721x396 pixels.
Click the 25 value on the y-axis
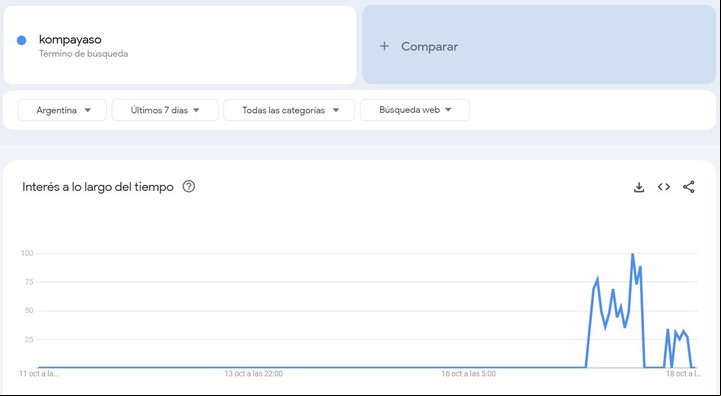[29, 340]
